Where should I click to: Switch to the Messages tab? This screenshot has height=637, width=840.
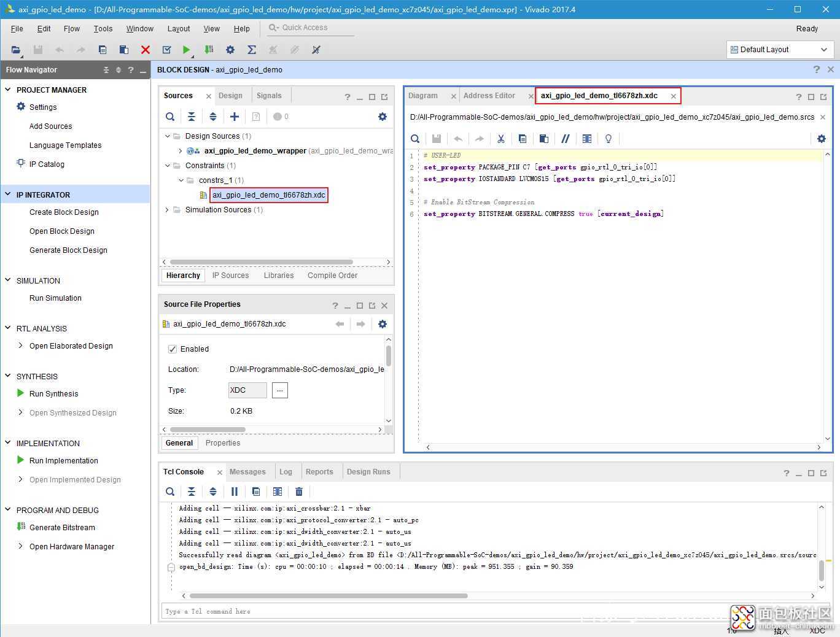(x=247, y=472)
